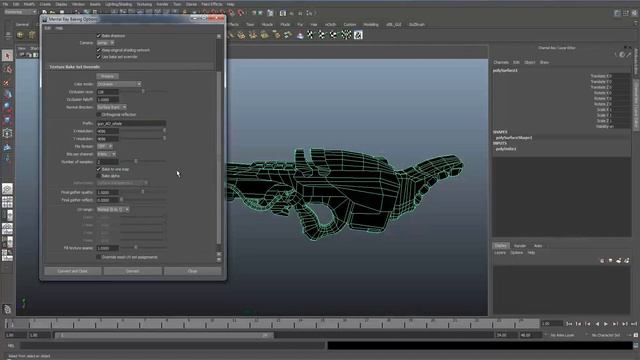
Task: Click the Occlusion falloff value field
Action: [x=108, y=99]
